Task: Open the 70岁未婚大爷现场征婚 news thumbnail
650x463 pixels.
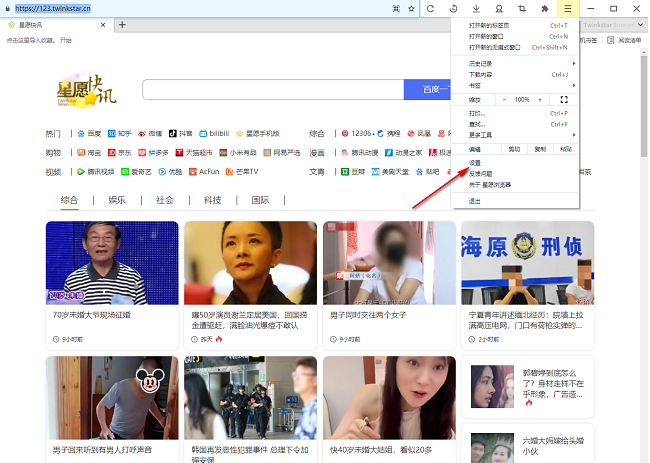Action: [x=112, y=263]
